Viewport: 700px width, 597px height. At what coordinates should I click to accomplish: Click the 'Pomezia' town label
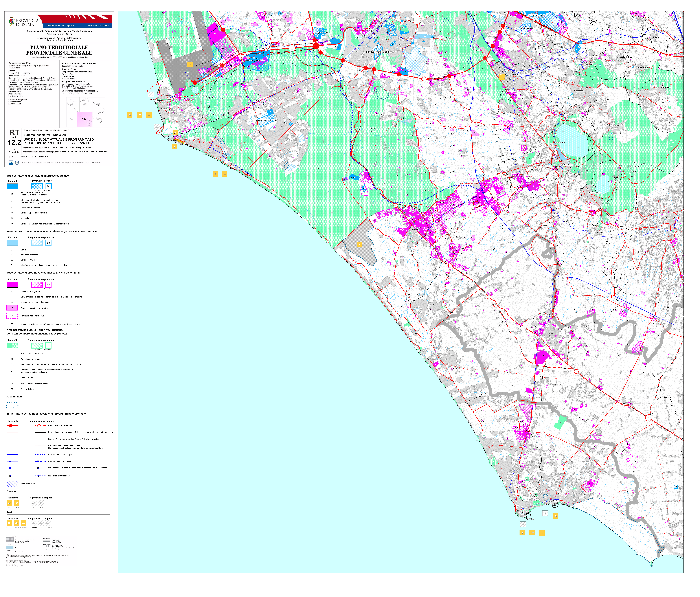pyautogui.click(x=416, y=230)
